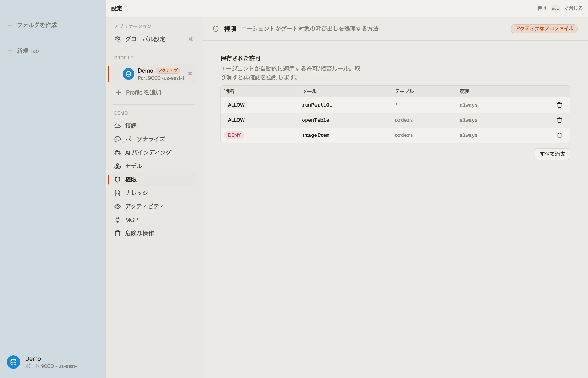
Task: Click the DENY badge for stageItem
Action: click(x=234, y=135)
